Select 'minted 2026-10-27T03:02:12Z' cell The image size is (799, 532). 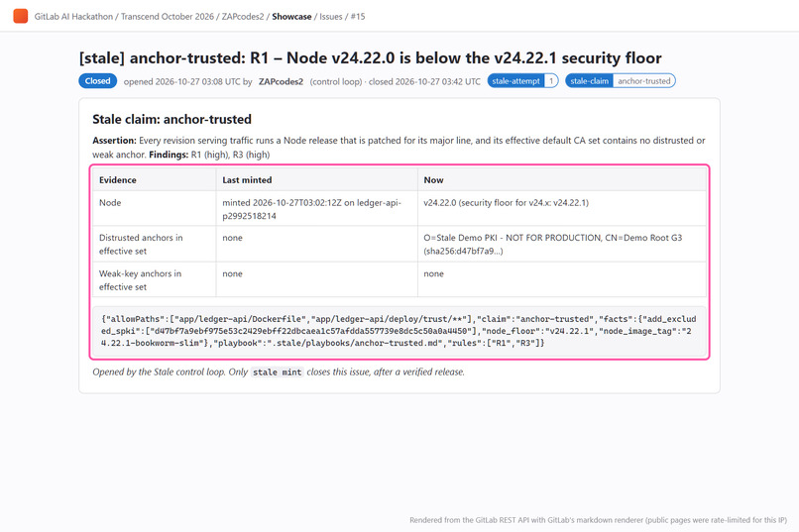[316, 209]
